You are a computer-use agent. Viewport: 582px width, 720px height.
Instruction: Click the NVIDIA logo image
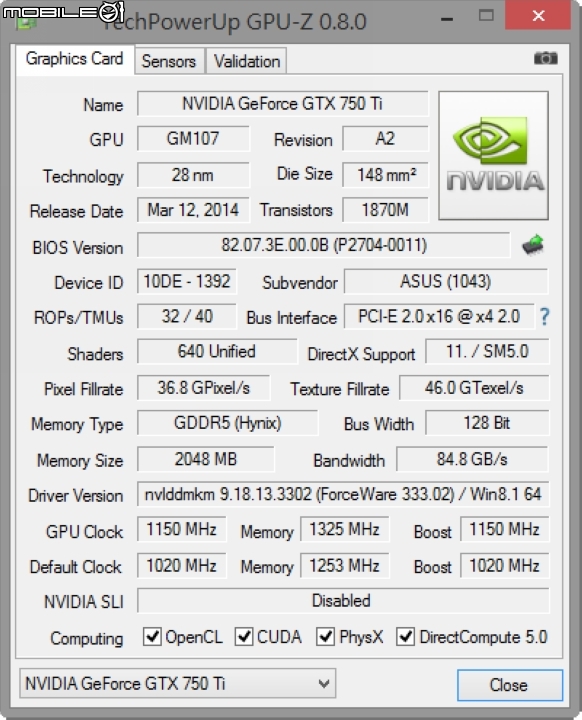(x=493, y=155)
